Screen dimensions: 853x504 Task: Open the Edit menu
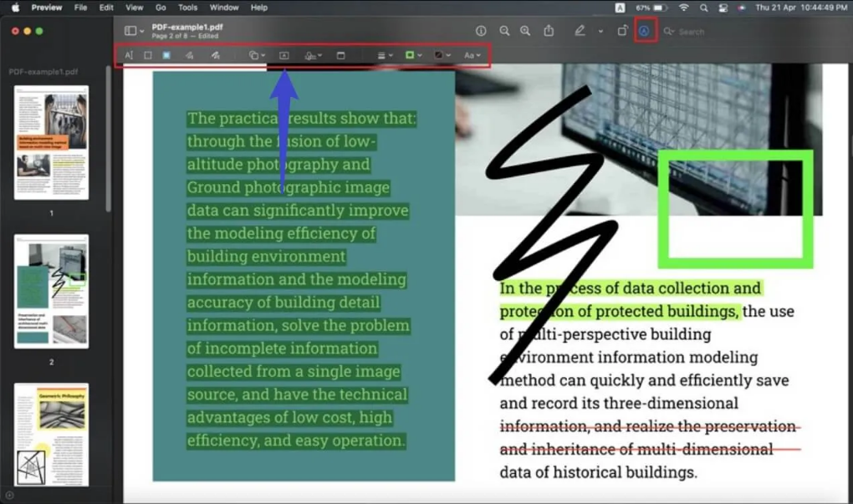point(106,8)
